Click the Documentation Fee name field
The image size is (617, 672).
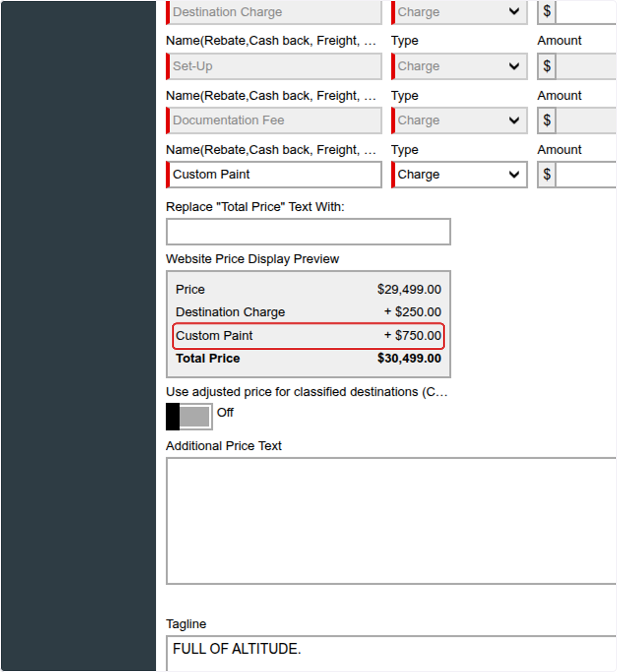tap(274, 120)
